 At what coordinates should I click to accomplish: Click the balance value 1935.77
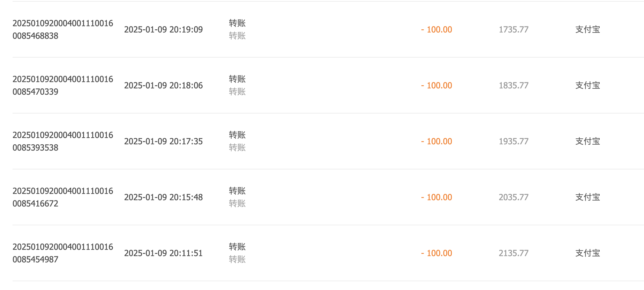point(514,141)
